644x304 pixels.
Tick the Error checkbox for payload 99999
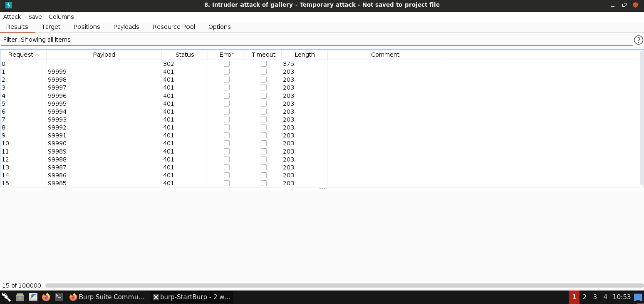[227, 72]
